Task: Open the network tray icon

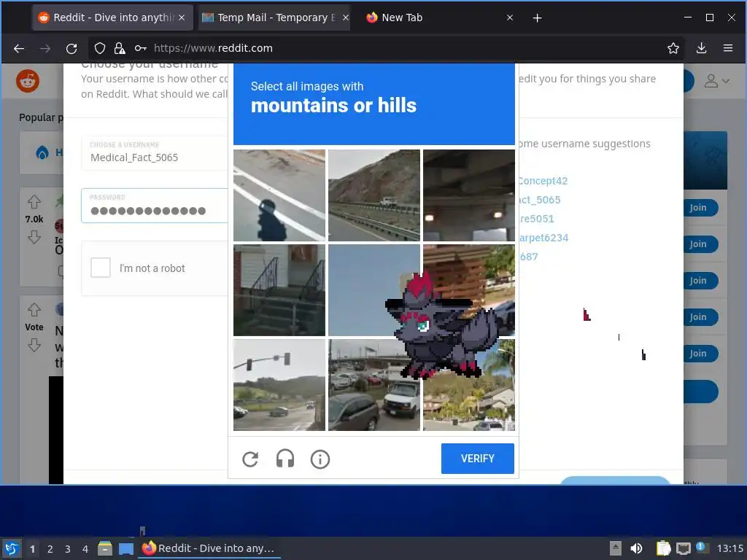Action: 684,548
